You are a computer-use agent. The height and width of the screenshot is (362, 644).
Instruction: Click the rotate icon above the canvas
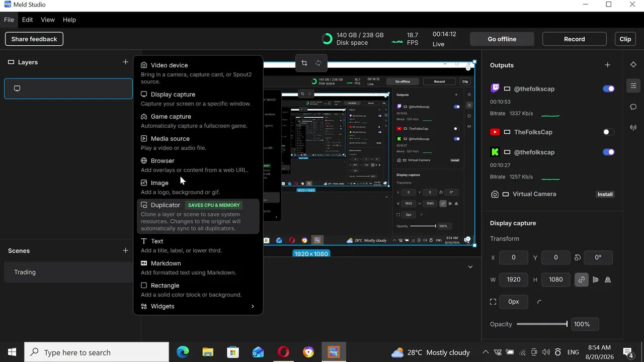[318, 63]
